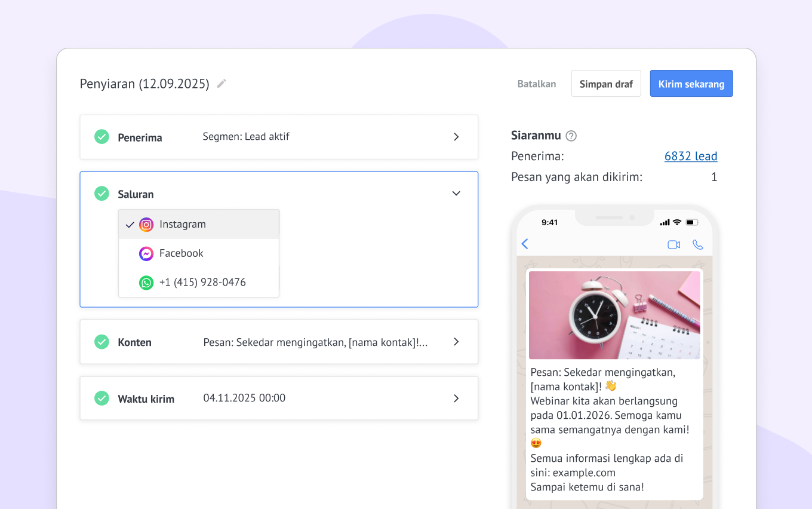Tap the back arrow in phone preview
The image size is (812, 509).
click(525, 244)
